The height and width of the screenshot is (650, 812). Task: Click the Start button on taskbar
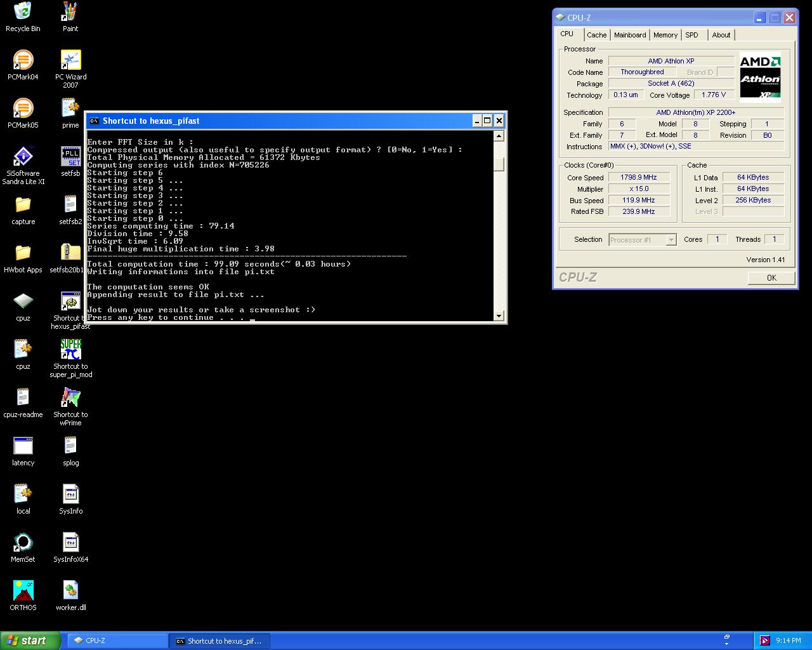point(30,640)
